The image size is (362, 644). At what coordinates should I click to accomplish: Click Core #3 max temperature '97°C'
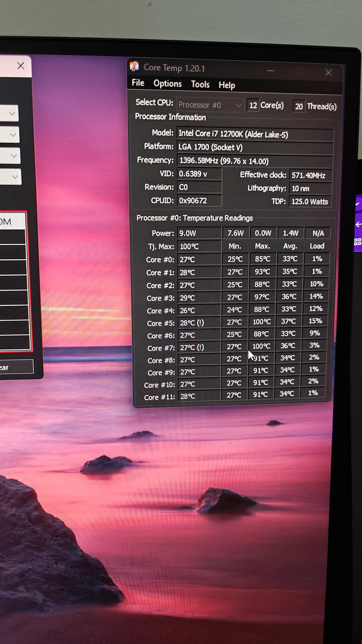point(262,297)
